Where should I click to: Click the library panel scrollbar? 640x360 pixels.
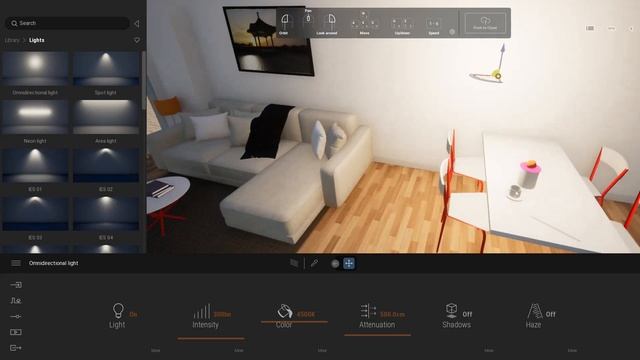pos(143,80)
